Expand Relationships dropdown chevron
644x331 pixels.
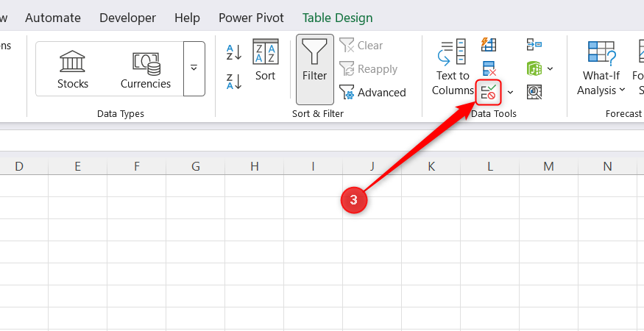551,68
